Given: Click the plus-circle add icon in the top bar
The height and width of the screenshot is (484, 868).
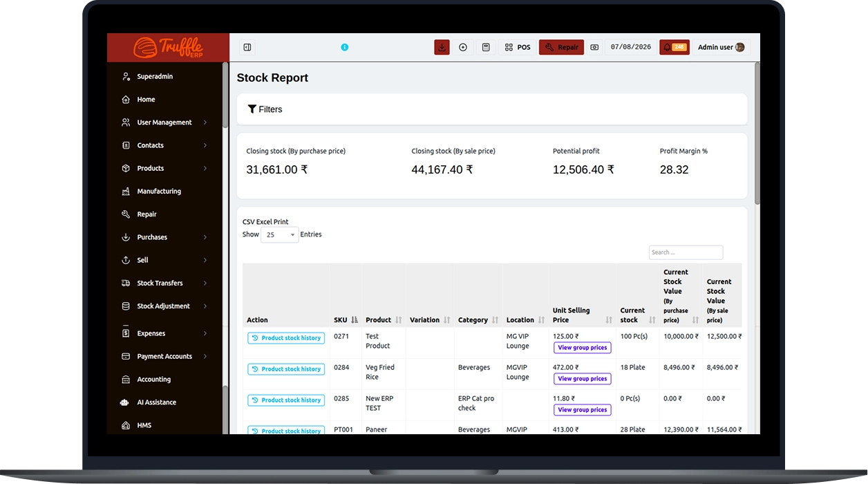Looking at the screenshot, I should click(463, 47).
